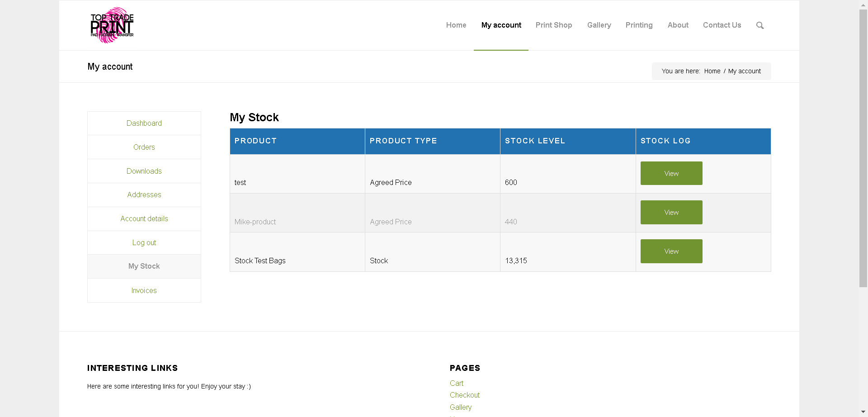The height and width of the screenshot is (417, 868).
Task: Open the Print Shop menu
Action: pos(554,25)
